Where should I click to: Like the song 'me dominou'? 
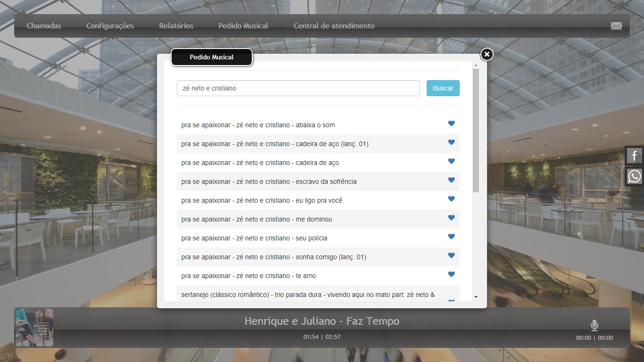(451, 218)
